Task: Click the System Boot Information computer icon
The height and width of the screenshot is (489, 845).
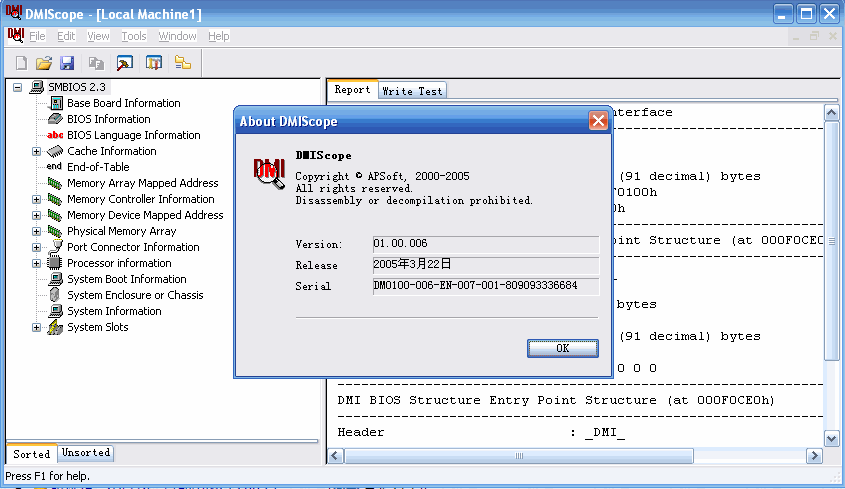Action: coord(56,279)
